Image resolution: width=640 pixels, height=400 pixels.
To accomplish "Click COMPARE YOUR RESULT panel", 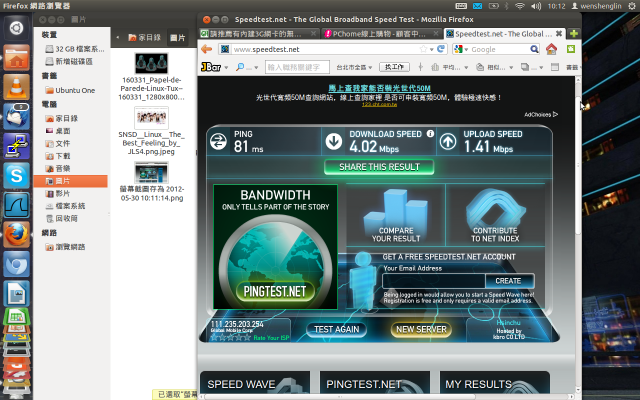I will tap(396, 215).
